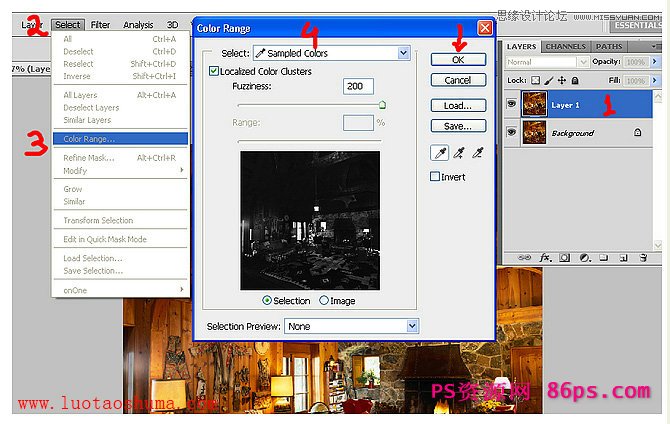Switch to the Channels tab
This screenshot has width=670, height=424.
coord(566,46)
